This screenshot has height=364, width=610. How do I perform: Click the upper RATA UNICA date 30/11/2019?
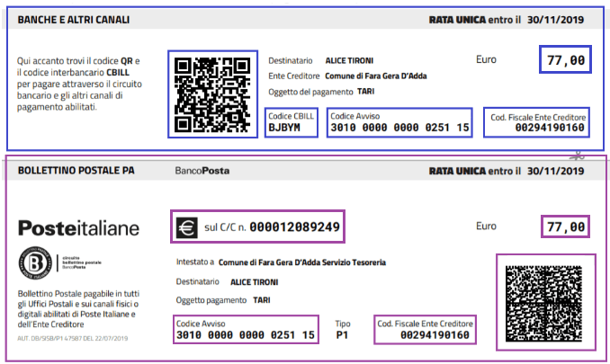(x=555, y=20)
